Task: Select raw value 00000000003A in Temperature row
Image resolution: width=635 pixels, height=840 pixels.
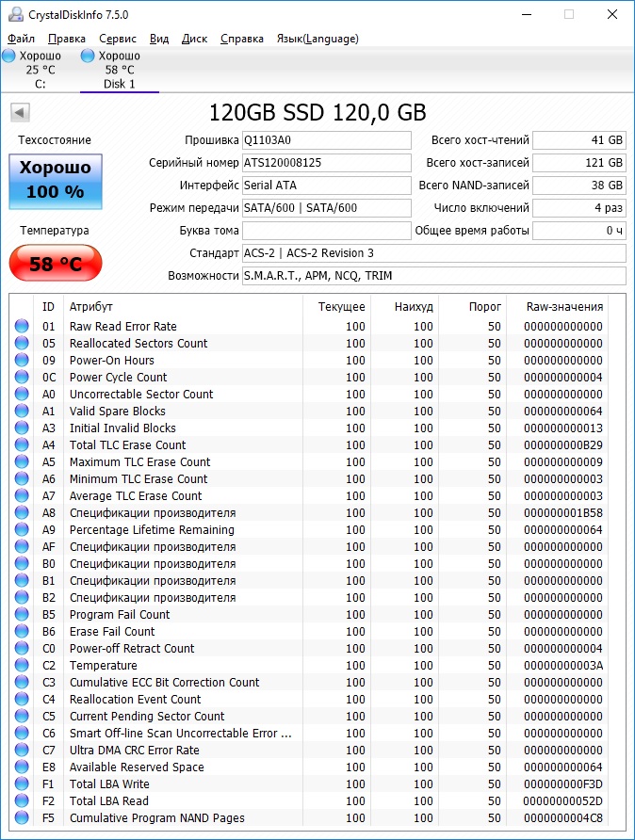Action: (563, 666)
